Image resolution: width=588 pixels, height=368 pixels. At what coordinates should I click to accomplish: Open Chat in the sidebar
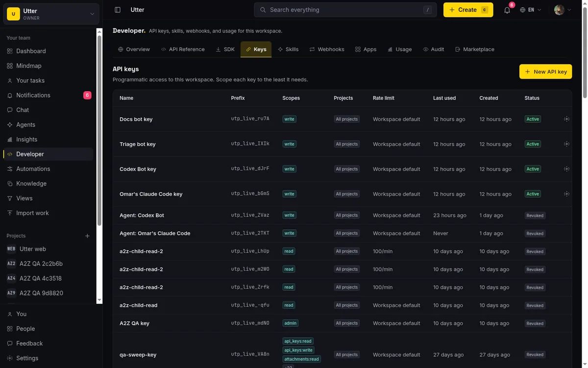tap(49, 110)
